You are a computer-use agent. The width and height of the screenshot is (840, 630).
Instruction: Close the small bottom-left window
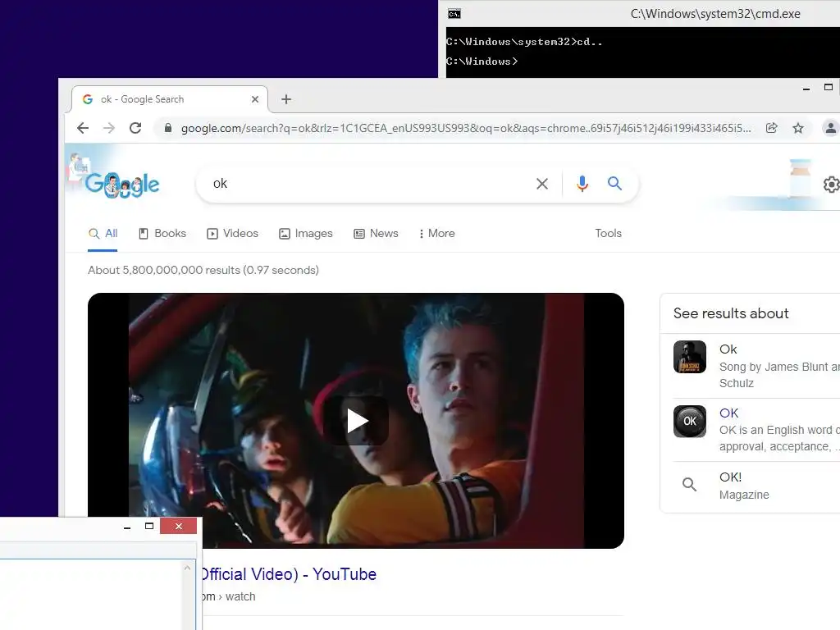[178, 526]
